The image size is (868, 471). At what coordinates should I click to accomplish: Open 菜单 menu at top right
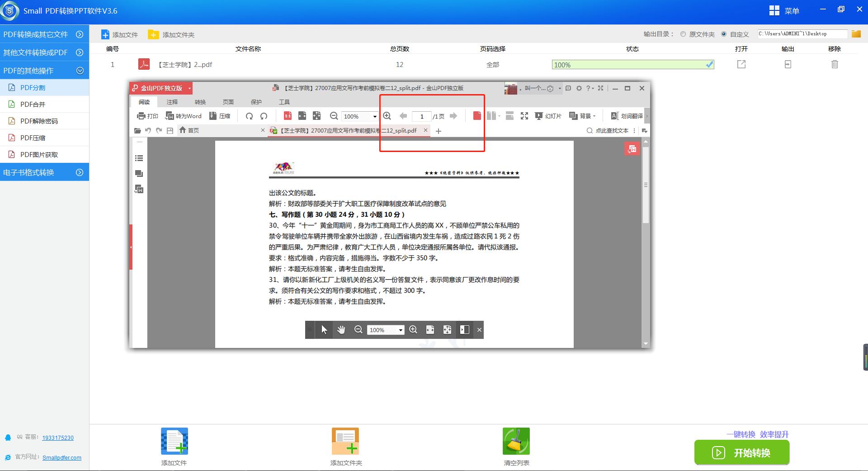point(784,10)
